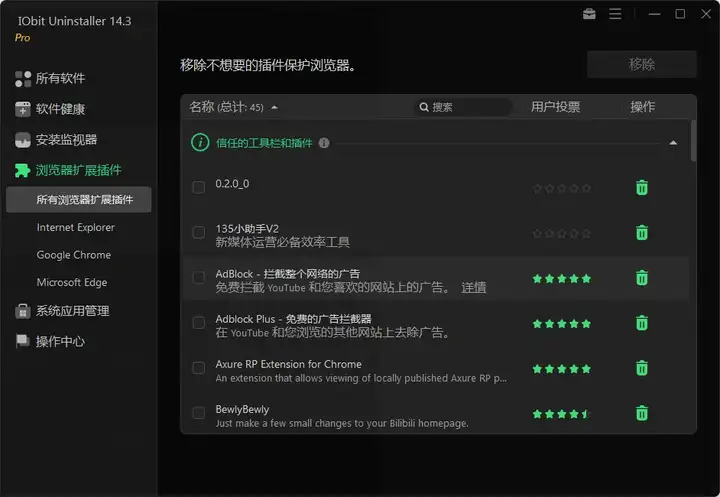Open 操作中心 in the sidebar
This screenshot has width=720, height=497.
click(60, 341)
